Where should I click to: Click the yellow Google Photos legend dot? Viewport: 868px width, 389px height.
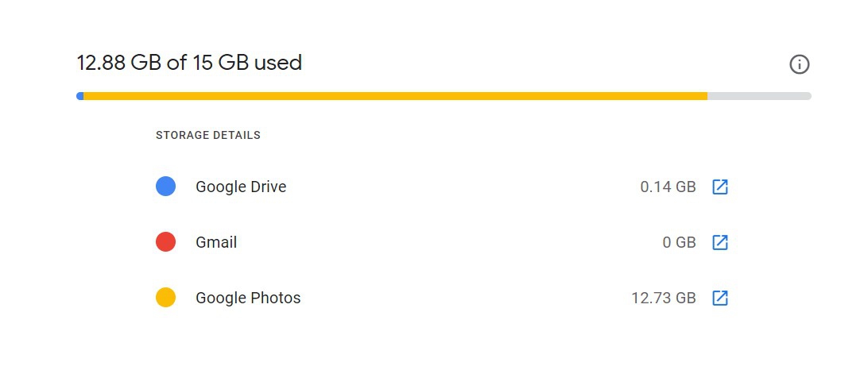pos(165,298)
